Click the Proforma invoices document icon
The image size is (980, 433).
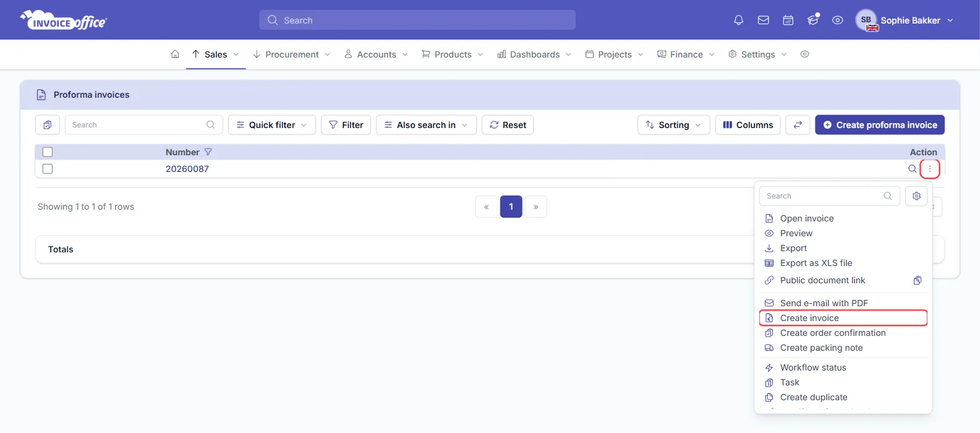click(41, 95)
